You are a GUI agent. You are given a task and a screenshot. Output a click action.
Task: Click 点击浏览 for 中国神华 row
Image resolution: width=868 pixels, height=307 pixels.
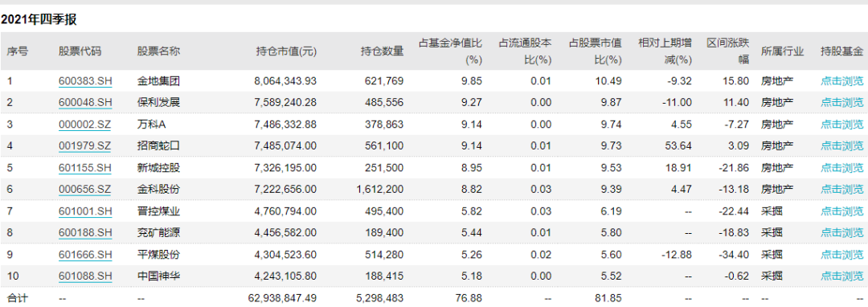click(841, 276)
